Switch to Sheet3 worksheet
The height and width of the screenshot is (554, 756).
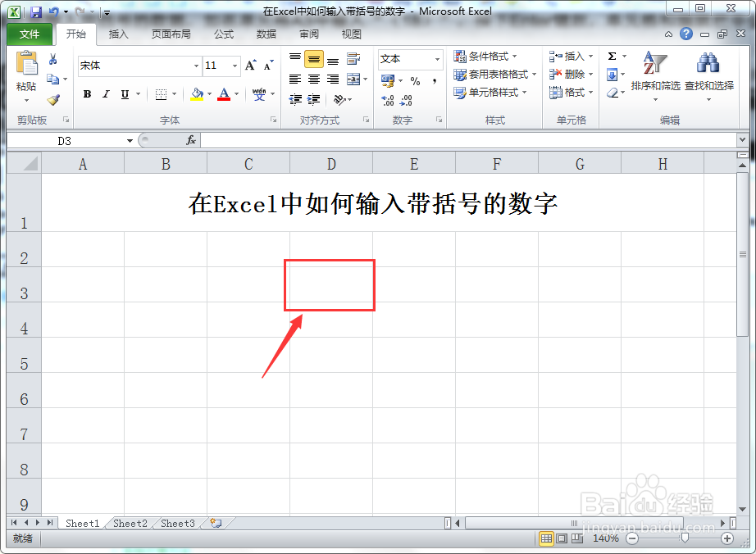pos(178,523)
